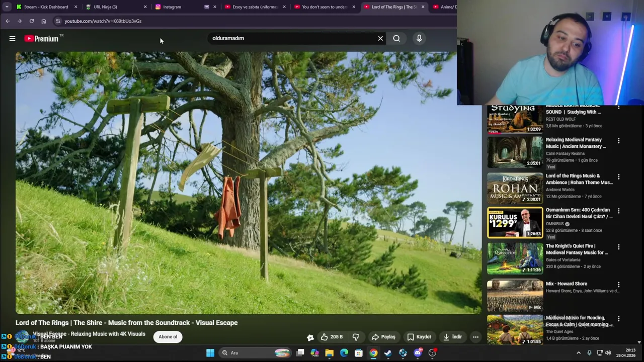Open the Rohan Music & Ambience thumbnail
This screenshot has height=362, width=644.
click(515, 188)
